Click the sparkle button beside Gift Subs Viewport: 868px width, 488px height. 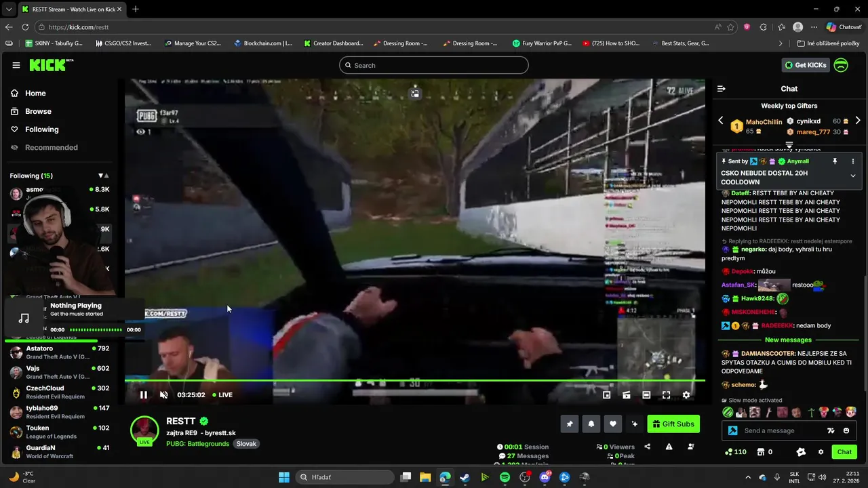(x=635, y=424)
